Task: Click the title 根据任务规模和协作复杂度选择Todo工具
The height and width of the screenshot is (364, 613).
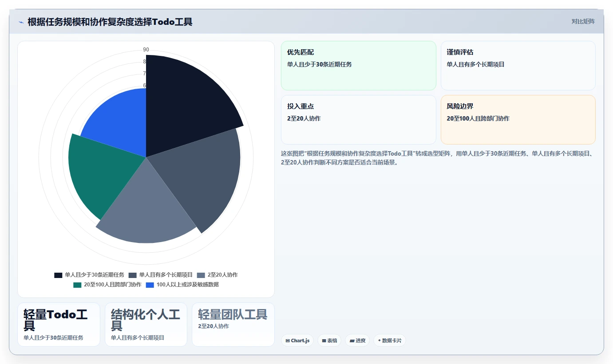Action: coord(110,22)
